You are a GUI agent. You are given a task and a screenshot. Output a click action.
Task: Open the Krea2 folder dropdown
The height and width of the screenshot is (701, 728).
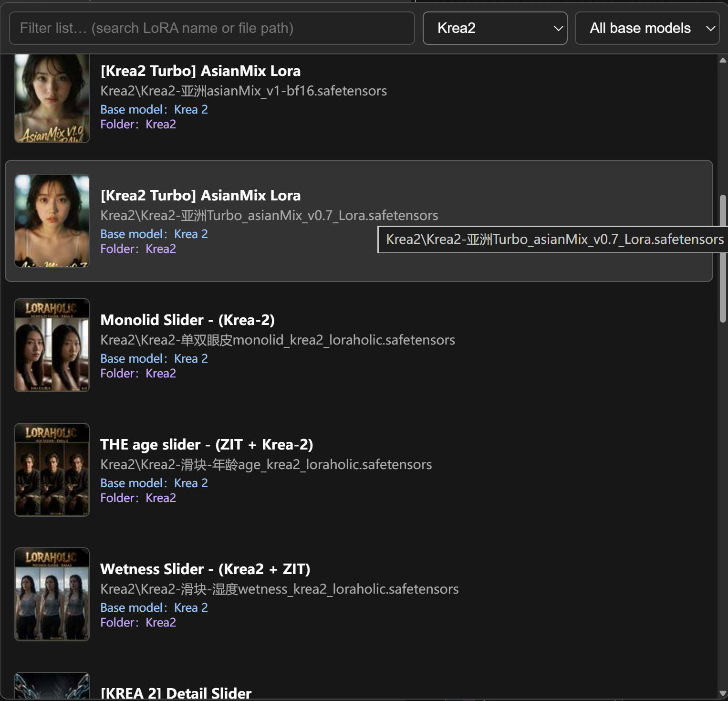click(495, 28)
